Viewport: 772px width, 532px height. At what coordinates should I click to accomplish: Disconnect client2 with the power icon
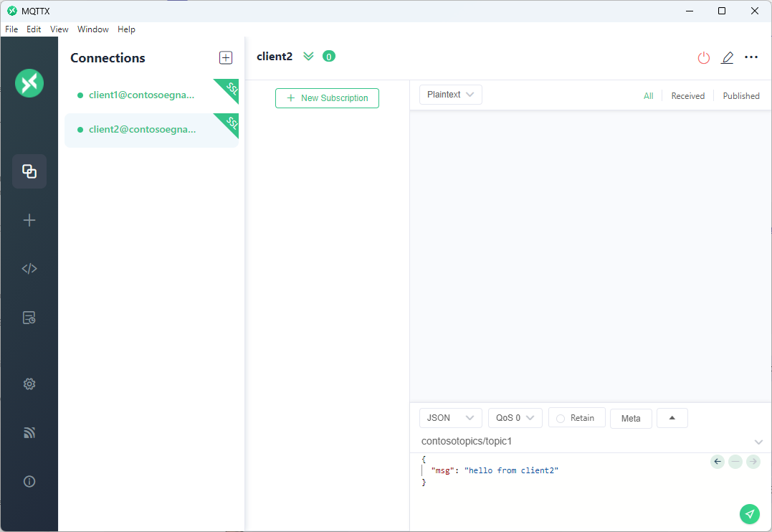click(704, 57)
